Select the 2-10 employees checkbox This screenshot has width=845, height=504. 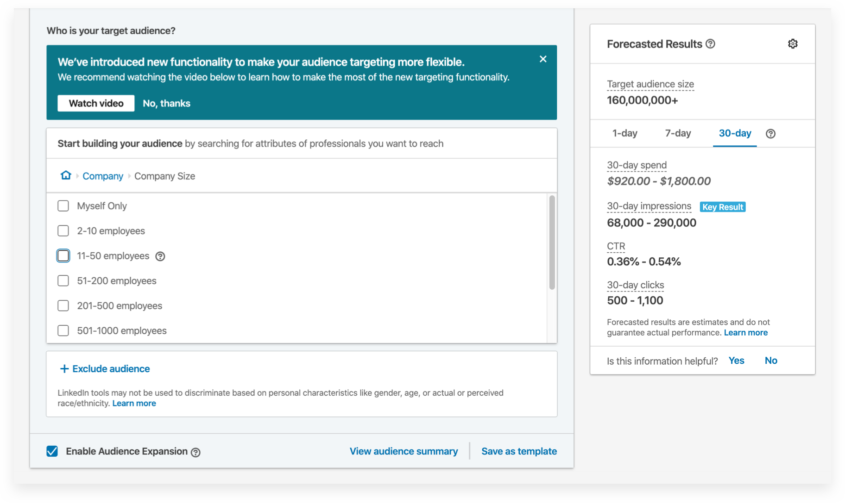point(63,231)
